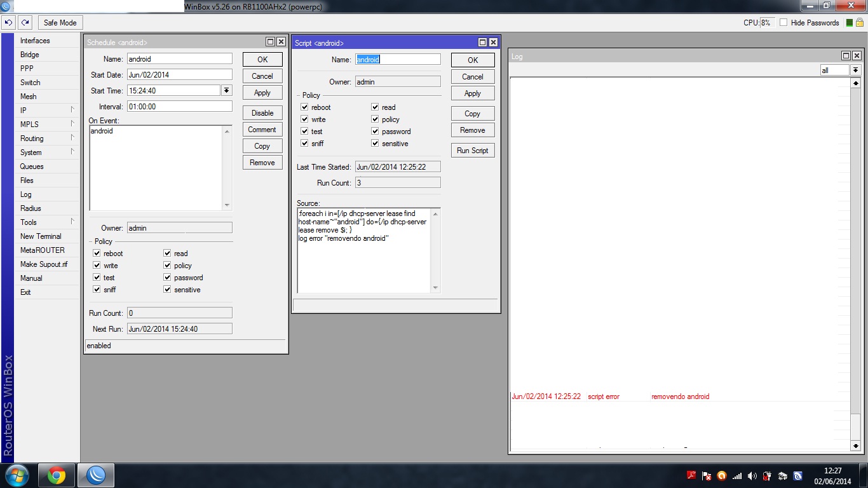Open the Action Center flag tray icon

[707, 475]
